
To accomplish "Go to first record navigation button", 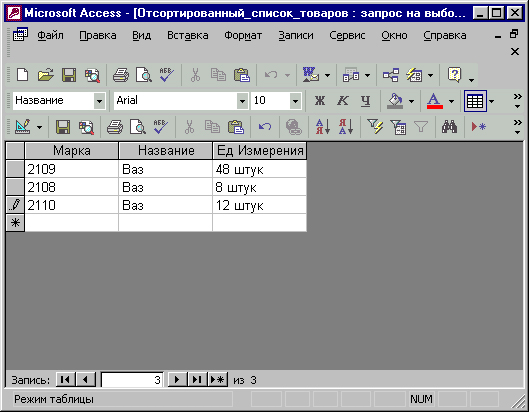I will [x=65, y=380].
